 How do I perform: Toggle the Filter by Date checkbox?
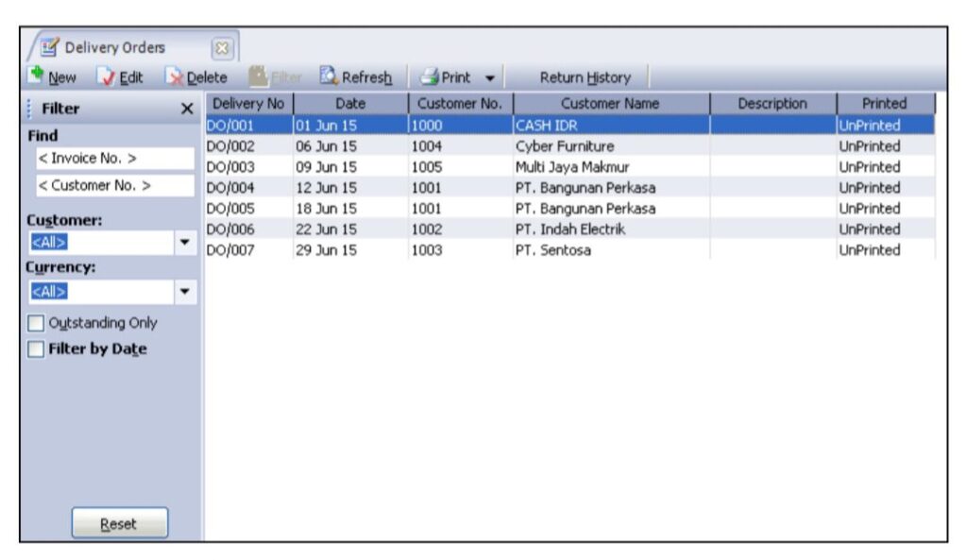tap(36, 349)
